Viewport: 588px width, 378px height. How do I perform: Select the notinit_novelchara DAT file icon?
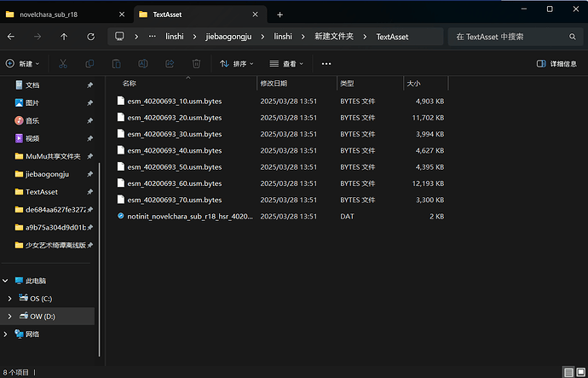click(x=121, y=216)
